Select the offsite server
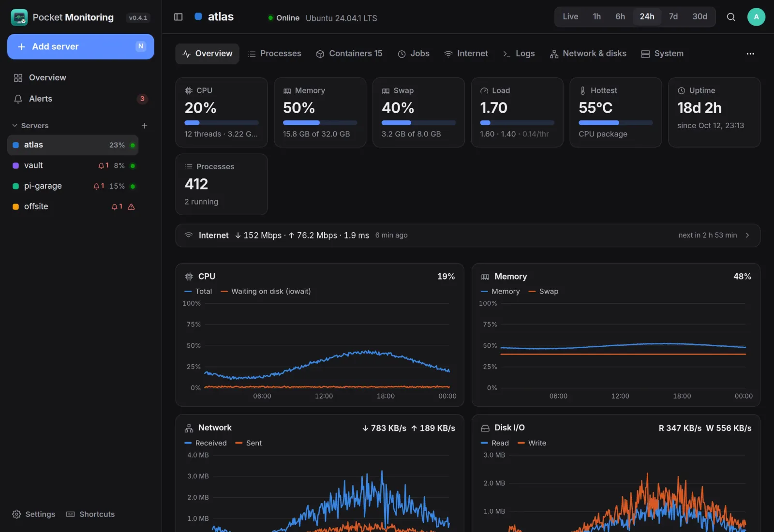The height and width of the screenshot is (532, 774). point(73,207)
